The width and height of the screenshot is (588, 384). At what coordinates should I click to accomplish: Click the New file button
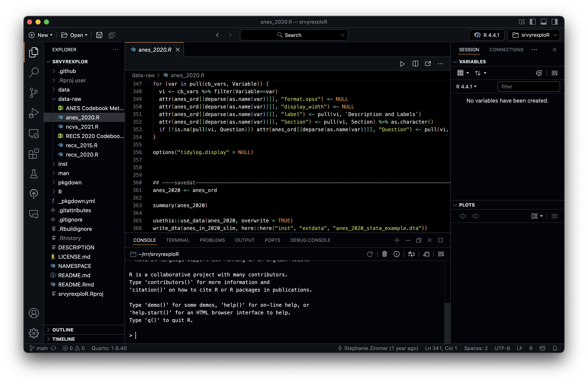(x=41, y=35)
